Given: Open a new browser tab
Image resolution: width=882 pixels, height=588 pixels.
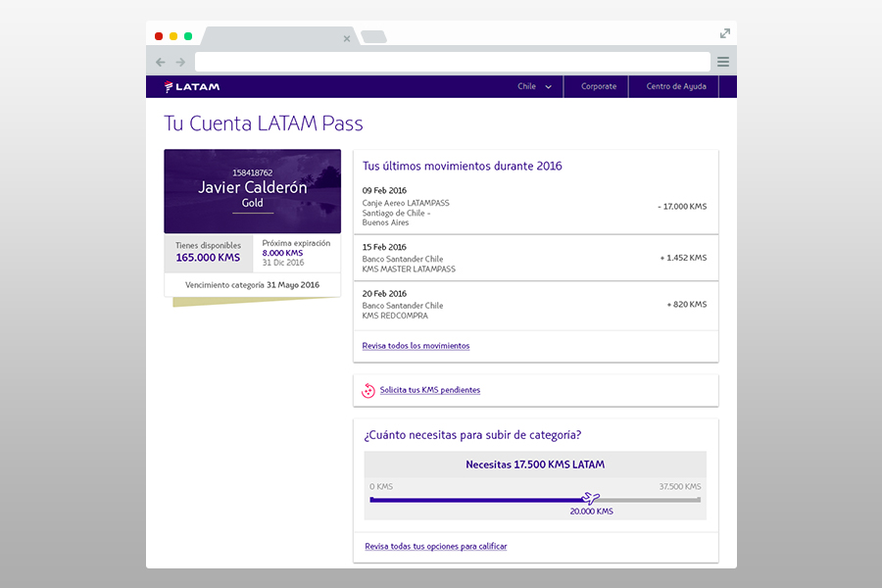Looking at the screenshot, I should pyautogui.click(x=373, y=37).
